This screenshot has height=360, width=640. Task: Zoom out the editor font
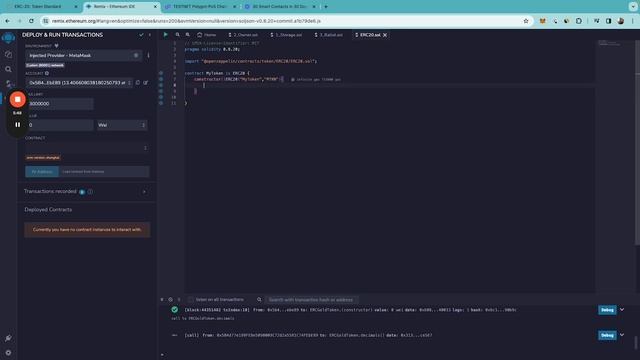[178, 35]
